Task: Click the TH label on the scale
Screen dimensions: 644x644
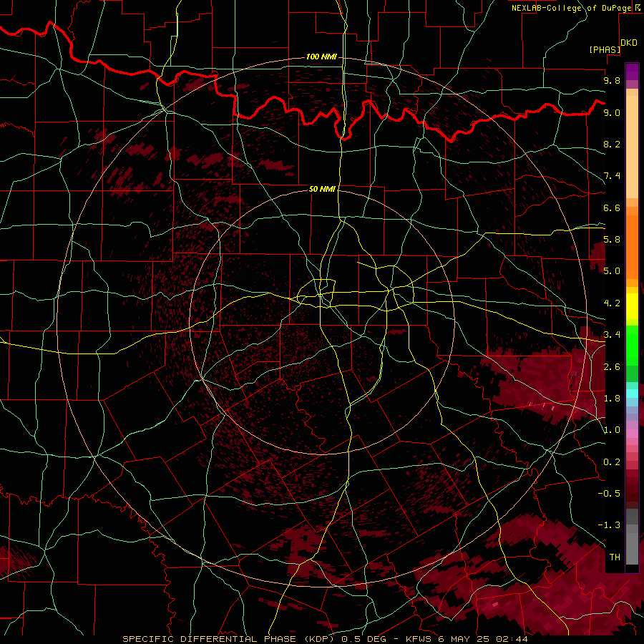Action: point(615,557)
